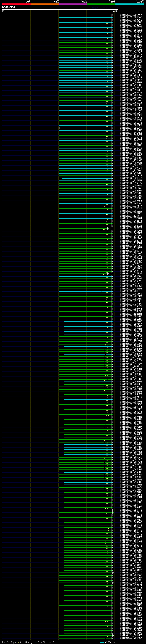This screenshot has width=146, height=644.
Task: Select label UniRef100_Q5JLS6
Action: pyautogui.click(x=131, y=311)
